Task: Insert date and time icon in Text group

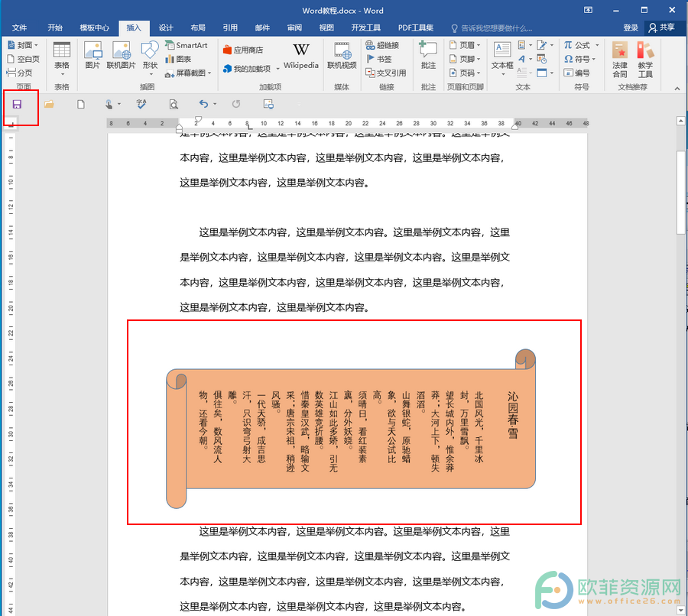Action: [542, 59]
